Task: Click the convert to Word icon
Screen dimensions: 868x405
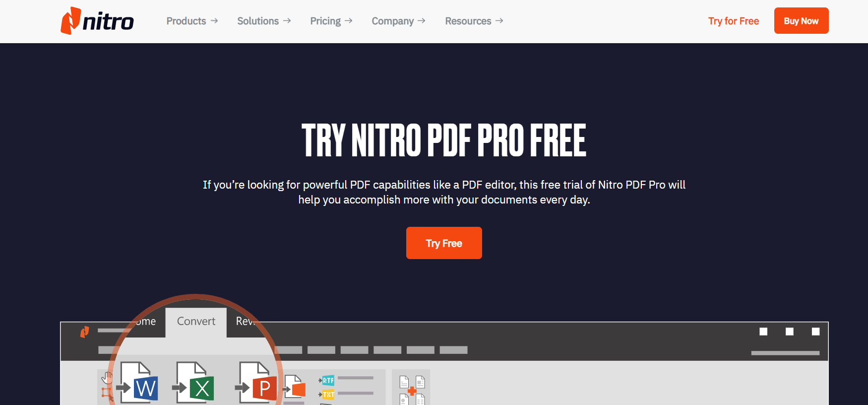Action: [137, 382]
